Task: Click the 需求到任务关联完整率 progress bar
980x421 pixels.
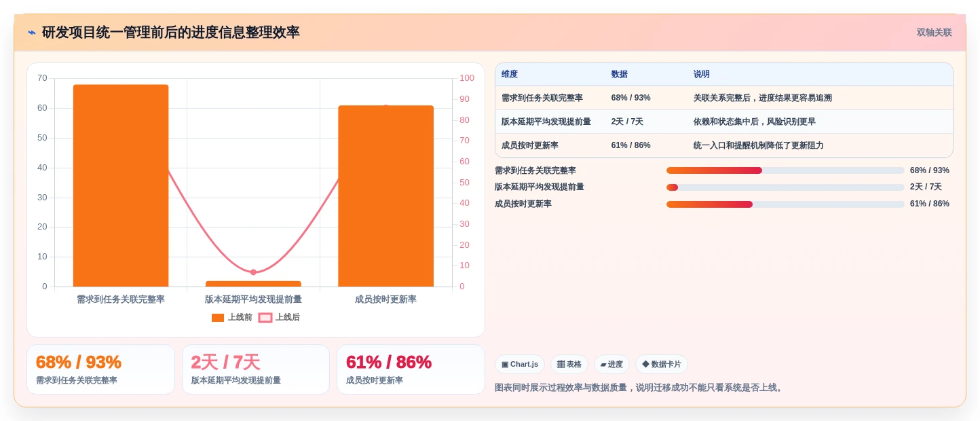Action: pyautogui.click(x=785, y=170)
